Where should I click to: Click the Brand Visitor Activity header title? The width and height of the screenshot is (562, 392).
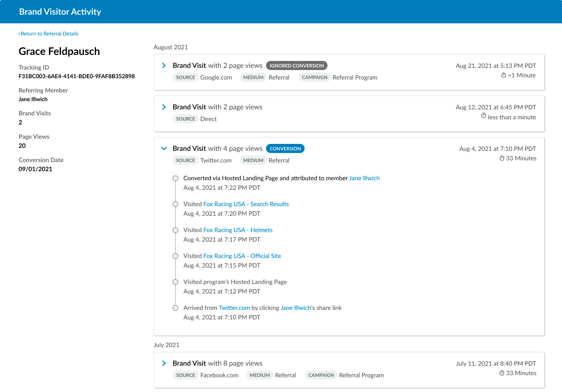coord(60,12)
